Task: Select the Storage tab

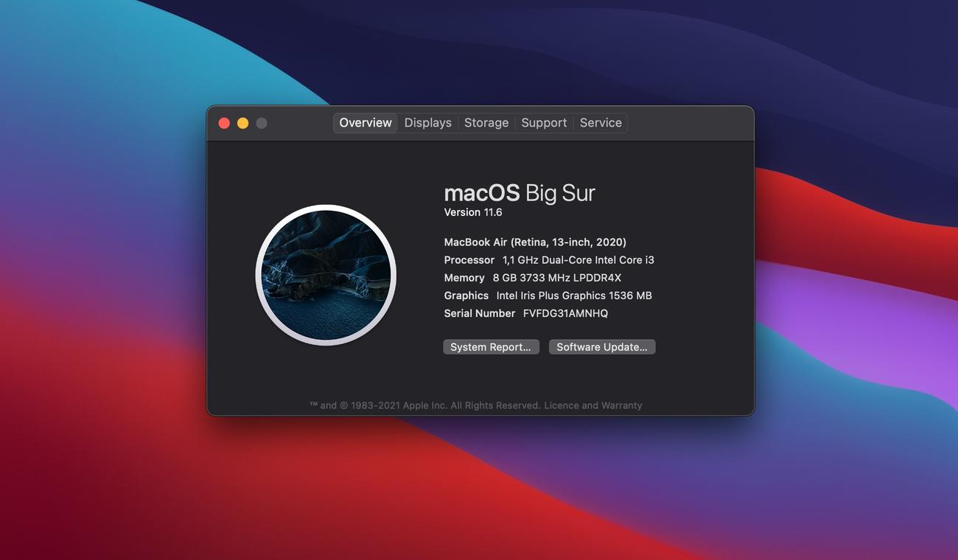Action: click(x=486, y=123)
